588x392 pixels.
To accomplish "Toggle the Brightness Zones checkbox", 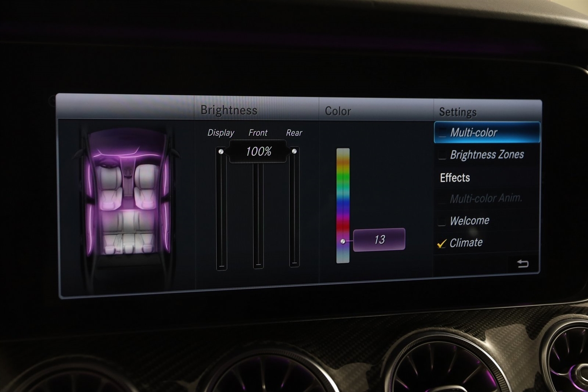I will (442, 155).
